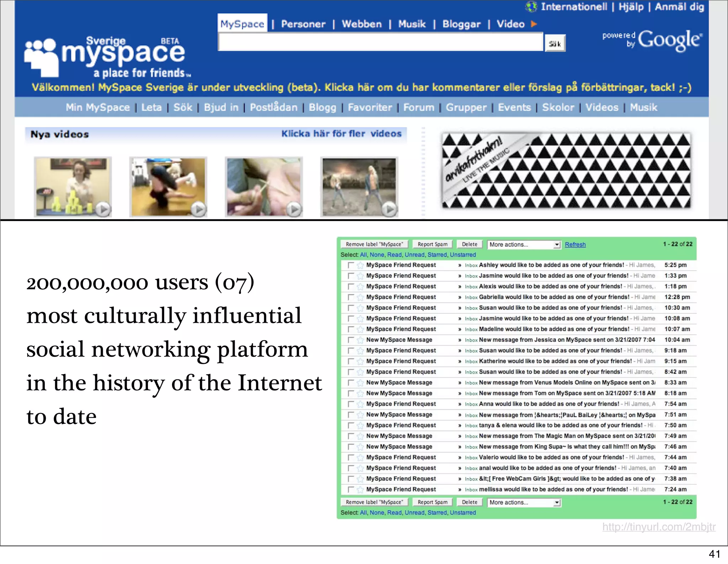This screenshot has height=564, width=728.
Task: Select the MySpace search tab
Action: pos(242,24)
